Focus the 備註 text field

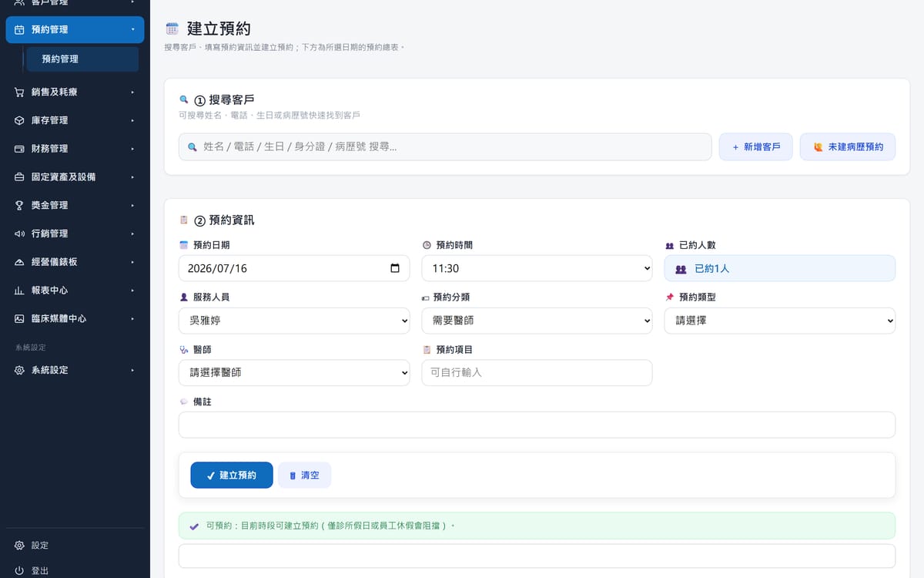[537, 425]
